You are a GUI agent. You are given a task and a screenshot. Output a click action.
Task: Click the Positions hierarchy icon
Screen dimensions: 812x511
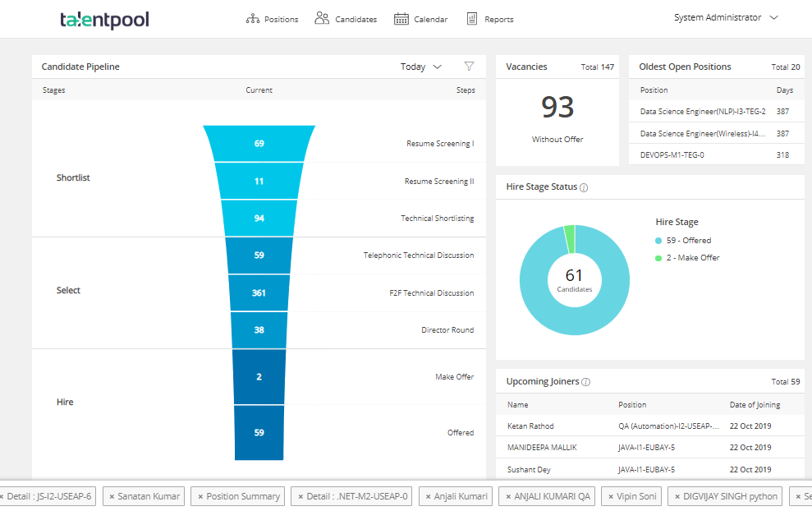(x=253, y=19)
